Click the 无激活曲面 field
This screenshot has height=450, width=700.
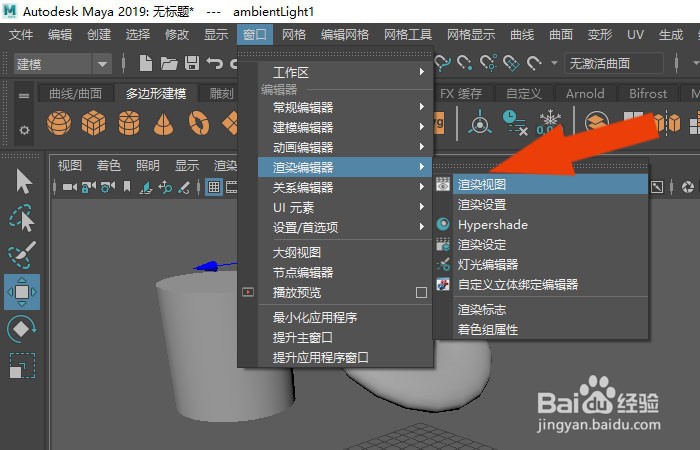[x=613, y=63]
